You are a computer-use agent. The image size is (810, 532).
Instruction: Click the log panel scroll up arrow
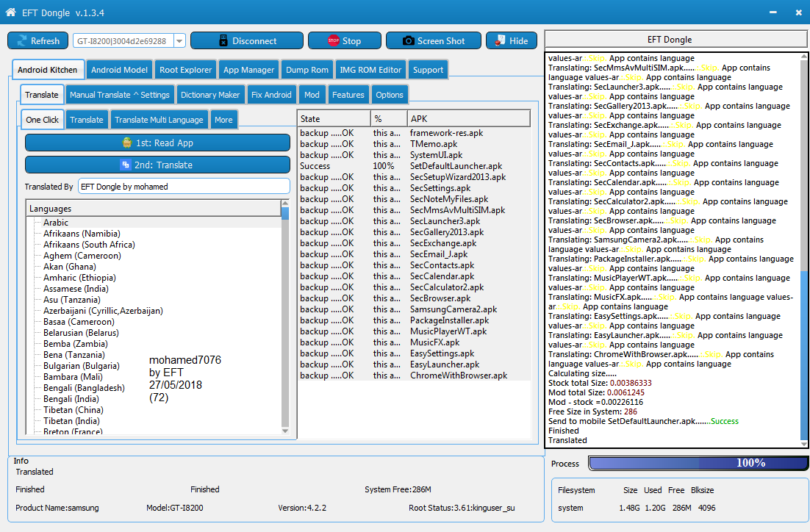point(804,57)
